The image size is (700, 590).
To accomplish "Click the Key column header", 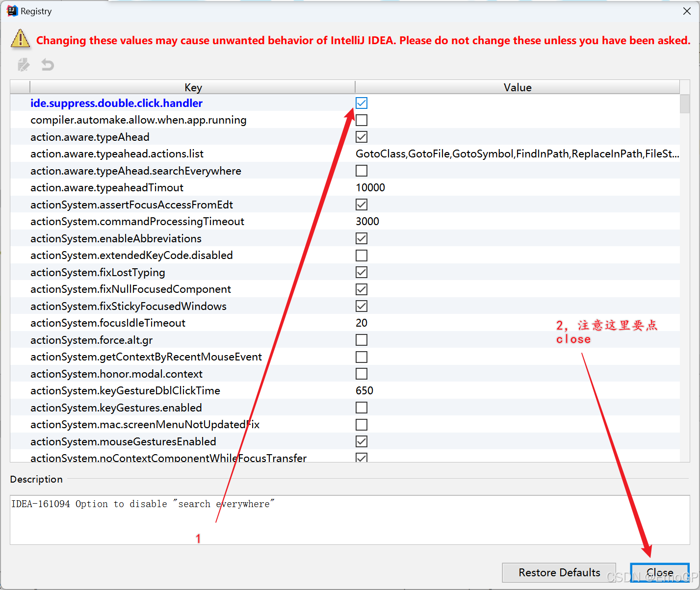I will (x=193, y=87).
